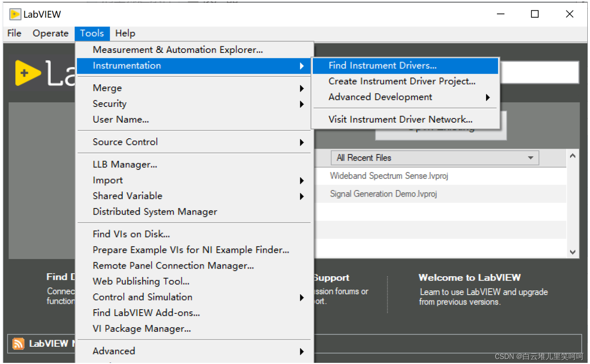This screenshot has width=590, height=364.
Task: Maximize the LabVIEW window
Action: tap(535, 14)
